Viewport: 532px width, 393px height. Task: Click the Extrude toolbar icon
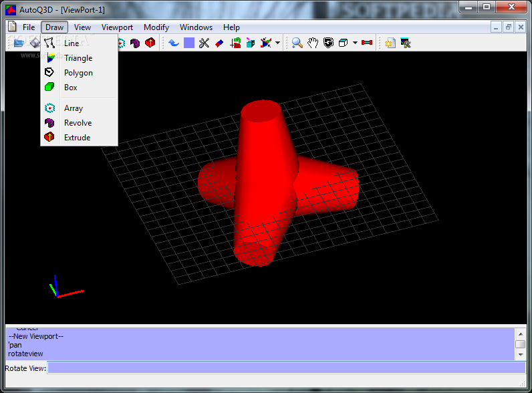(150, 43)
